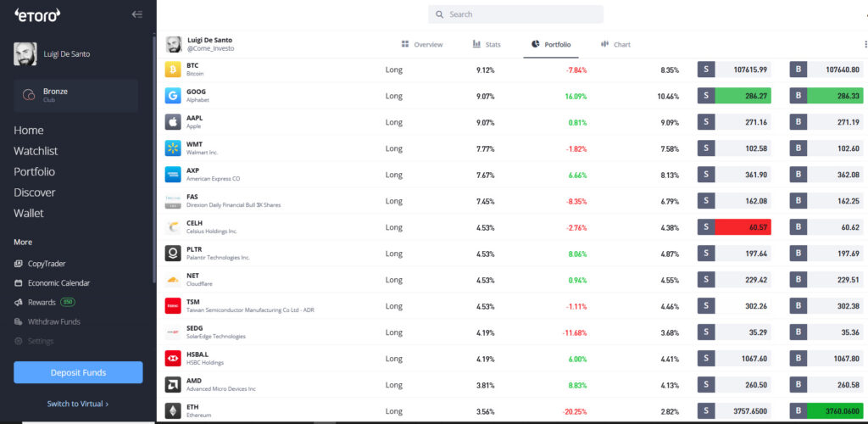Click the Apple AAPL logo icon
Screen dimensions: 868x424
(173, 122)
